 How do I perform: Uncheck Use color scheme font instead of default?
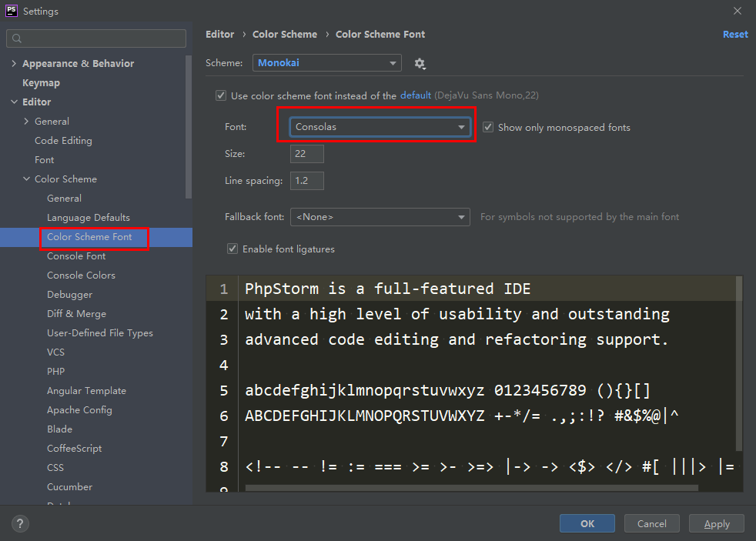pyautogui.click(x=221, y=95)
